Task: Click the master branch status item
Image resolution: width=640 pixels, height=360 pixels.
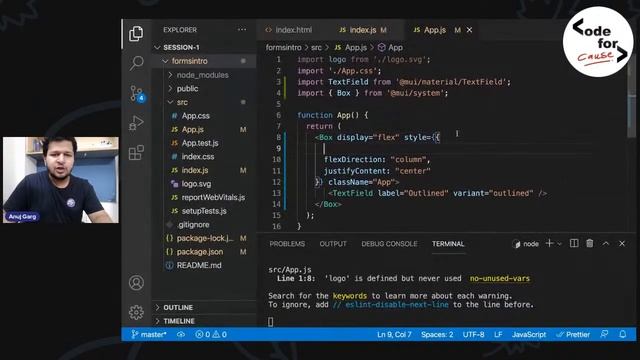Action: pyautogui.click(x=149, y=334)
